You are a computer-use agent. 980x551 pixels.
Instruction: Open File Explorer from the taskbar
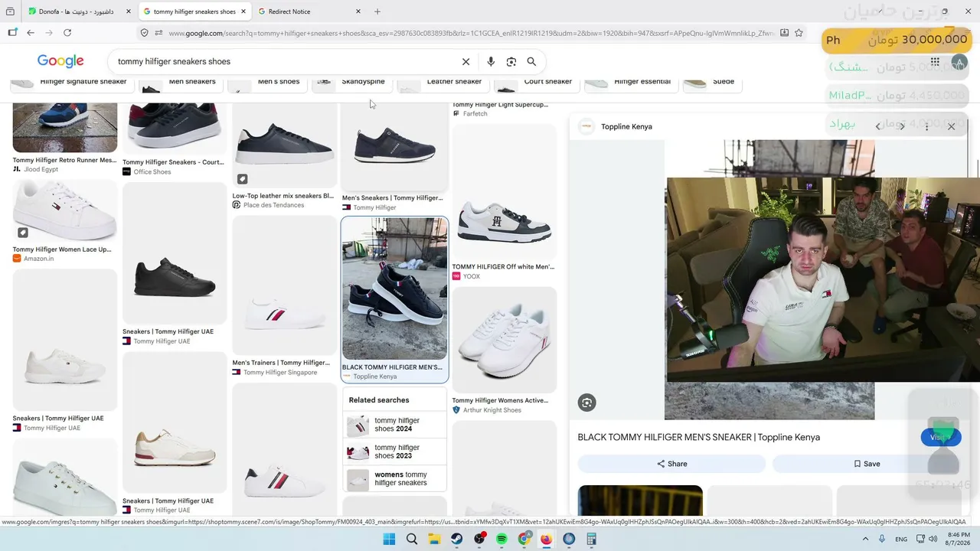pyautogui.click(x=434, y=539)
